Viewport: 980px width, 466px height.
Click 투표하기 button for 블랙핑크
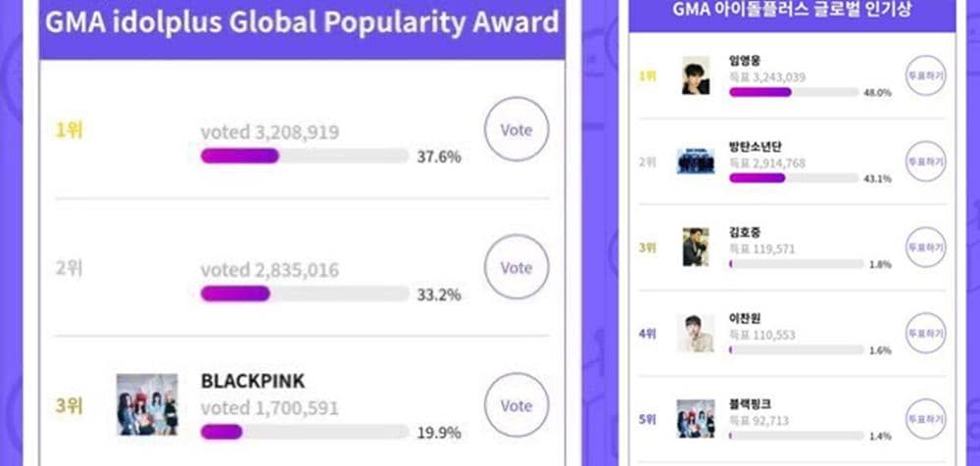pos(924,418)
